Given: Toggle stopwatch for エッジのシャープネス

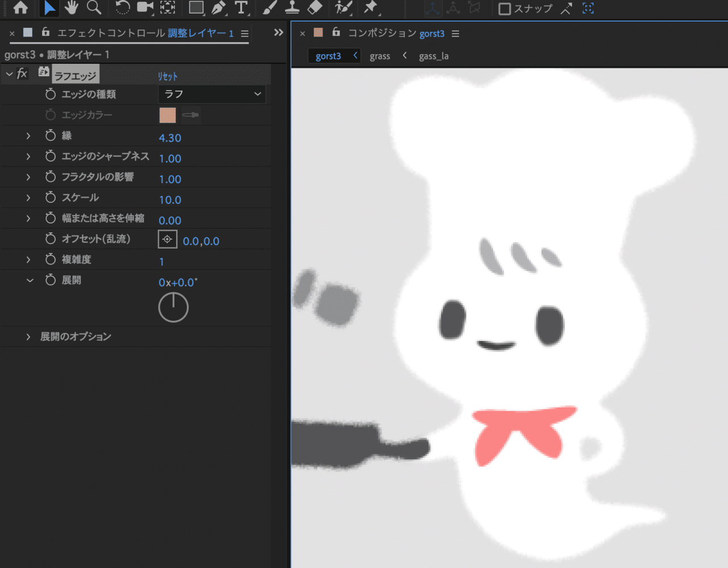Looking at the screenshot, I should pyautogui.click(x=51, y=155).
